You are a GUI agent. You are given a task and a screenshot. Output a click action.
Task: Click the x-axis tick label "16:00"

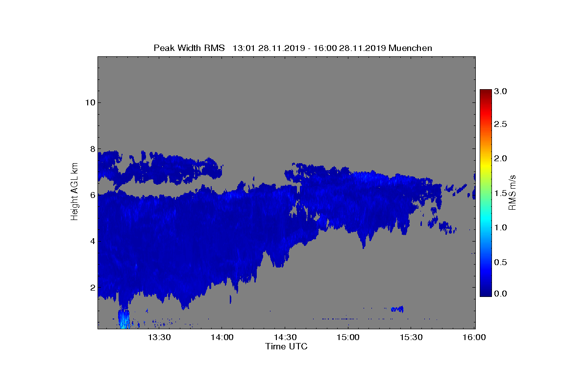pos(474,337)
